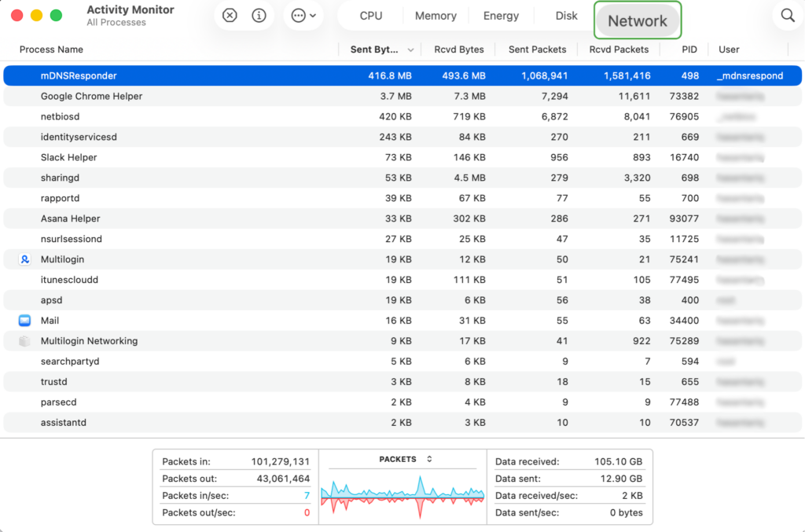
Task: Click PID 93077 of Asana Helper
Action: pos(684,218)
